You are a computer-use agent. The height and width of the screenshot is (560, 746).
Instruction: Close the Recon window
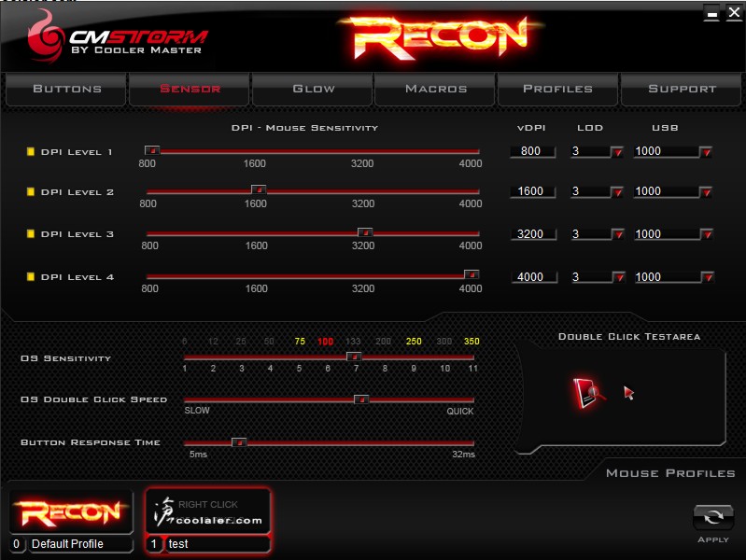[734, 13]
